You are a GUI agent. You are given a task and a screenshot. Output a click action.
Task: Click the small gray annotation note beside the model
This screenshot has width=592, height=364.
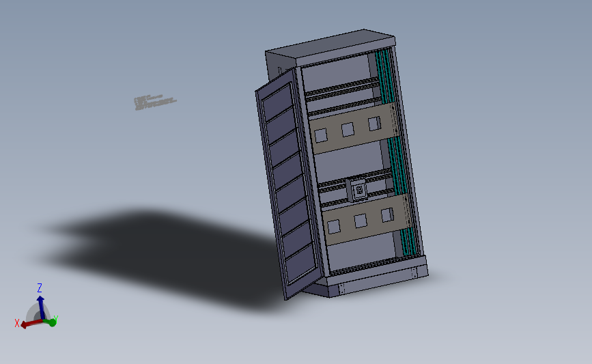tap(155, 102)
